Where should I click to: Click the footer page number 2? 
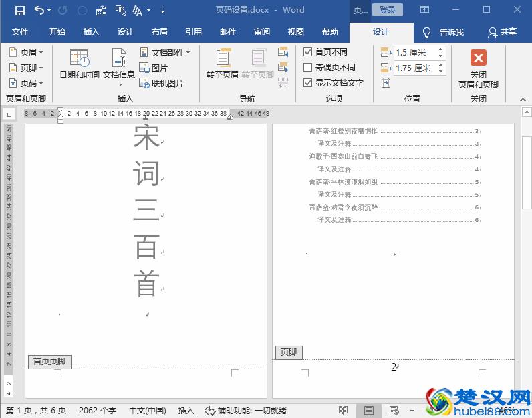coord(393,367)
